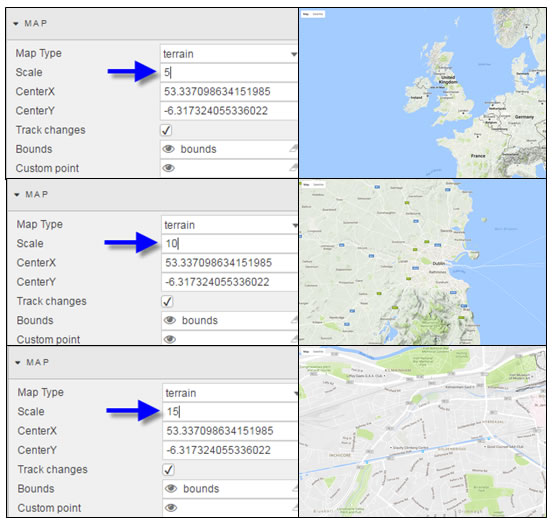The image size is (552, 523).
Task: Click 'Track changes' label in Scale 10 panel
Action: pos(51,301)
